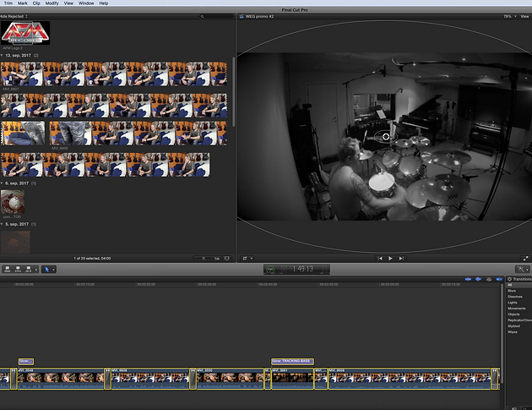This screenshot has height=410, width=532.
Task: Select the MVI_6607 clip filmstrip
Action: point(114,74)
